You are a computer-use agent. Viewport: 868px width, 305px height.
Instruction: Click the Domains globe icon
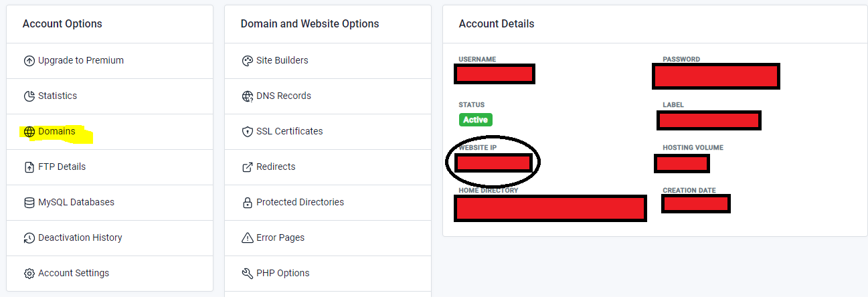(x=29, y=132)
